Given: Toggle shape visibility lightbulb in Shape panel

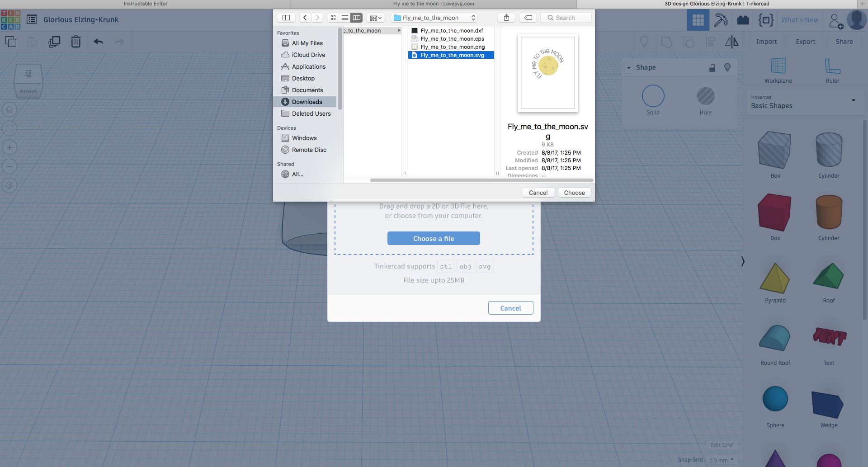Looking at the screenshot, I should click(x=727, y=67).
